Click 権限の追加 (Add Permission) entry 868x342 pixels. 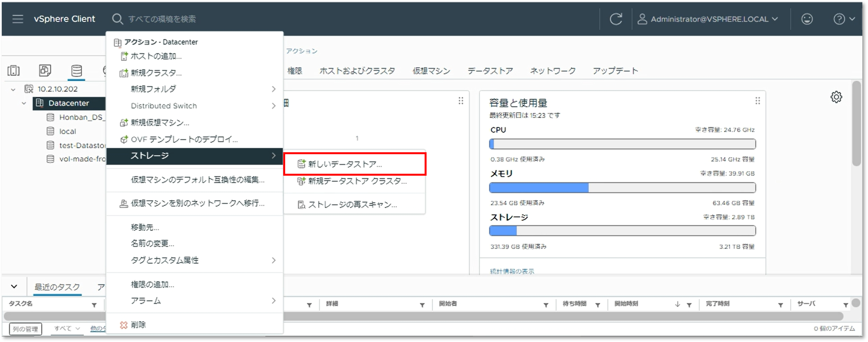pyautogui.click(x=194, y=285)
